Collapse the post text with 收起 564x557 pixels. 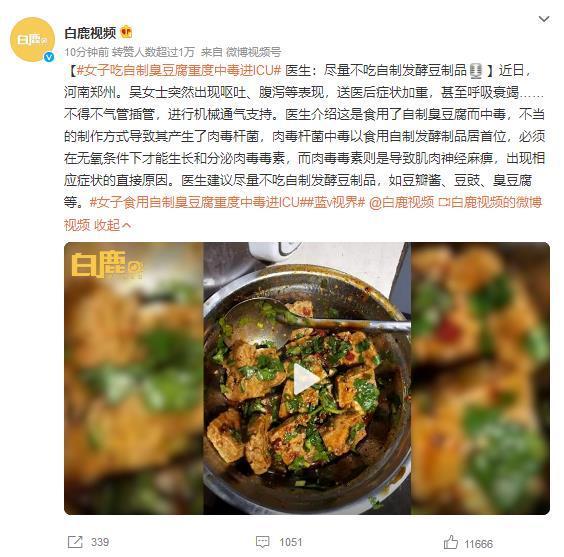pos(112,225)
